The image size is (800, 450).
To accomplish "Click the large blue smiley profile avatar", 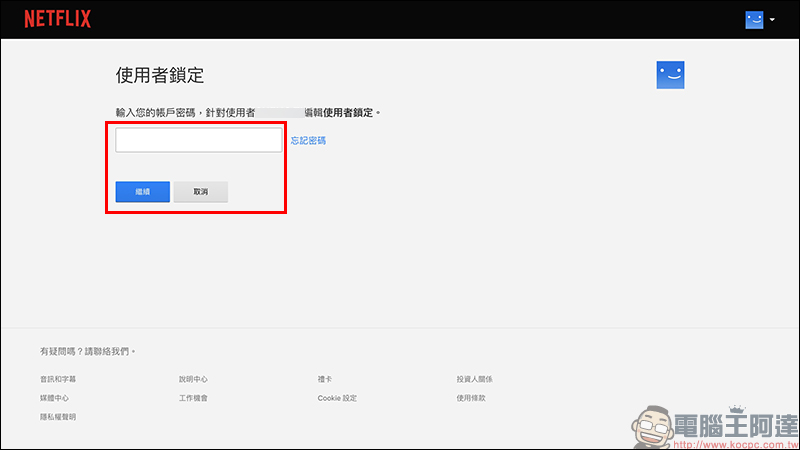I will [670, 75].
